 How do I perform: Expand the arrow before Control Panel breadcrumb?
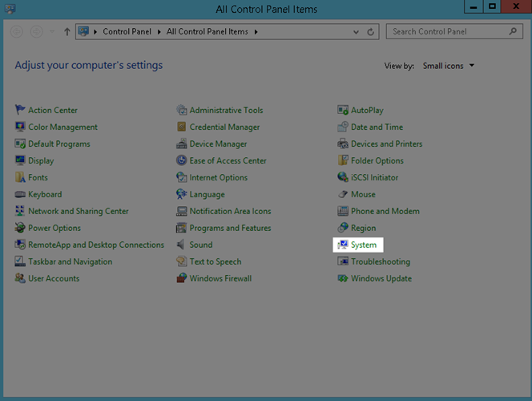tap(95, 32)
